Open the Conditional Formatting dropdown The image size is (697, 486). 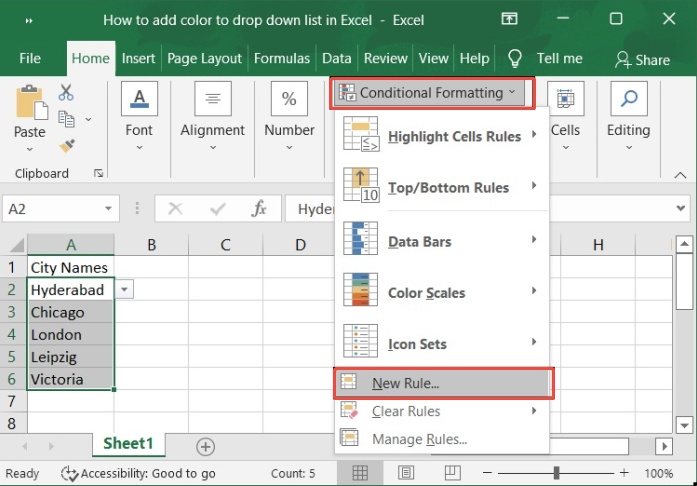point(429,93)
